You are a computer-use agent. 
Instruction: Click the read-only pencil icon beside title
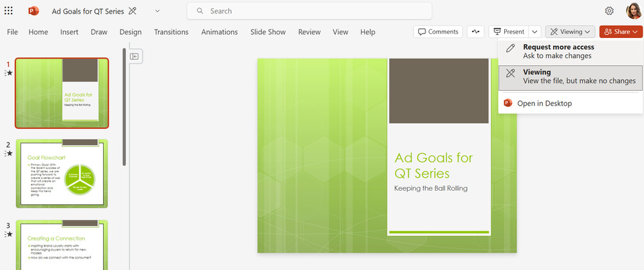(x=132, y=11)
